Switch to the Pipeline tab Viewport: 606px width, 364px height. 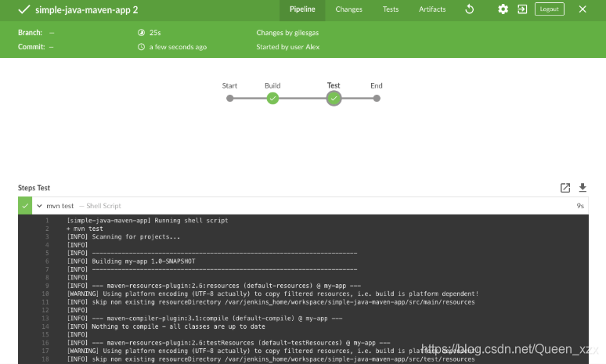point(302,9)
